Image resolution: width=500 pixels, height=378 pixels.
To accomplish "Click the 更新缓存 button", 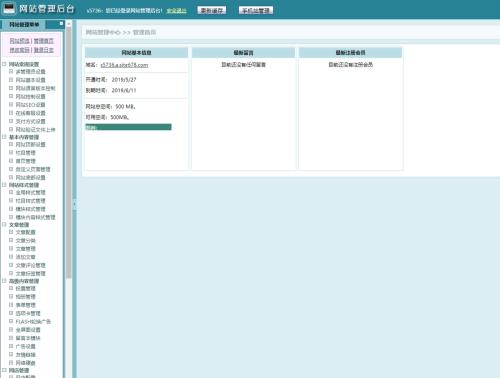I will pos(212,10).
